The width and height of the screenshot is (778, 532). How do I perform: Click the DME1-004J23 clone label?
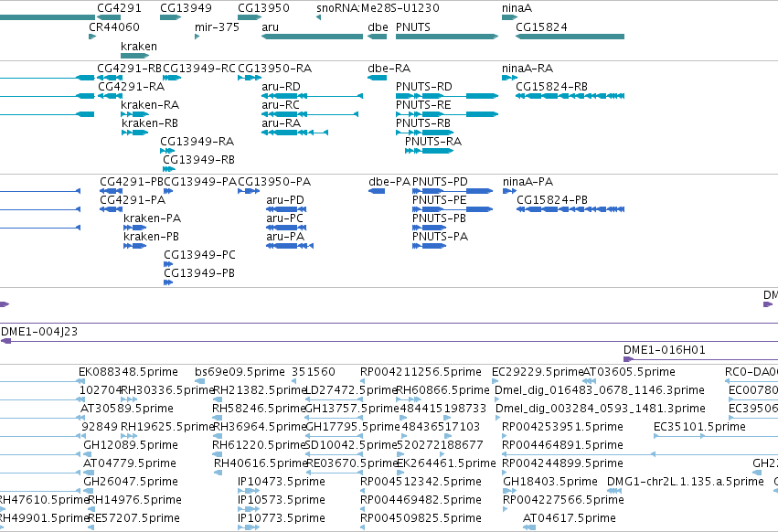pyautogui.click(x=39, y=332)
